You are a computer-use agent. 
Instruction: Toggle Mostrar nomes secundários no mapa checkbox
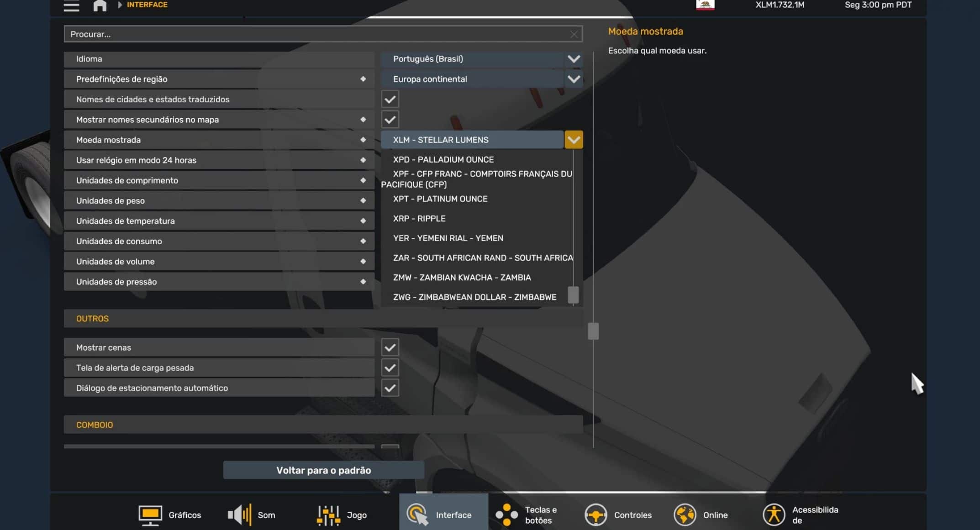(x=390, y=120)
